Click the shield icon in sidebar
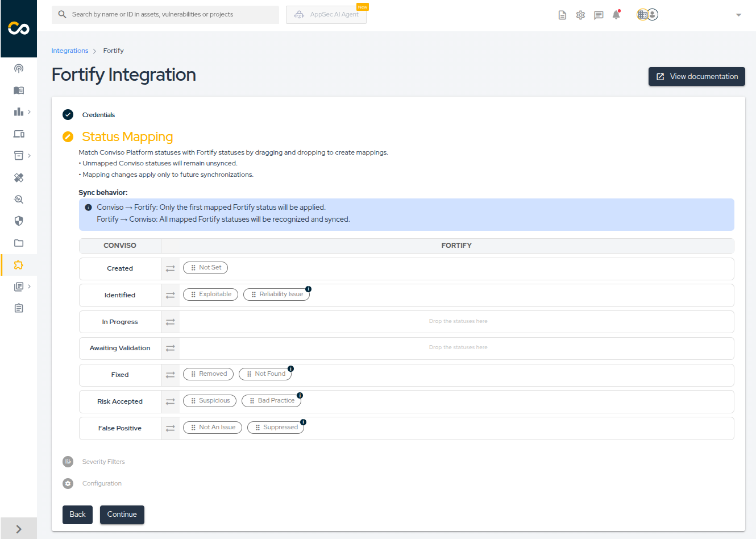 point(19,221)
